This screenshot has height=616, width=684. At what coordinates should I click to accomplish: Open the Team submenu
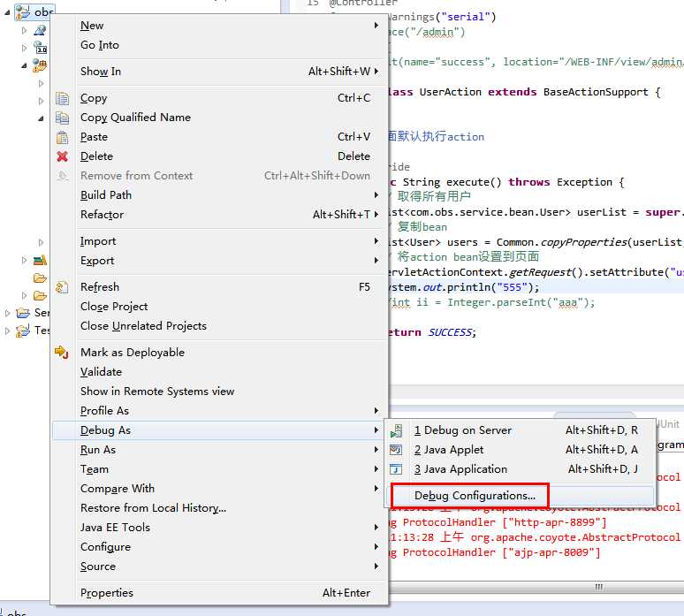click(x=219, y=469)
